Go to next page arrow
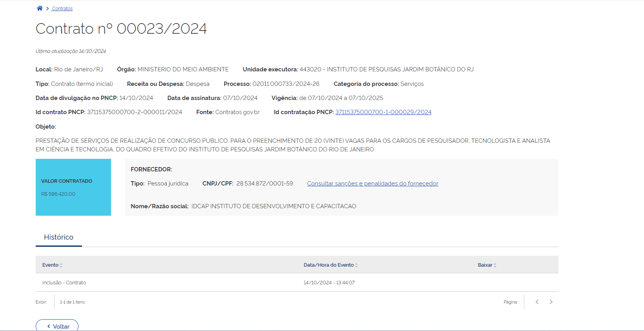This screenshot has width=644, height=331. [x=551, y=302]
